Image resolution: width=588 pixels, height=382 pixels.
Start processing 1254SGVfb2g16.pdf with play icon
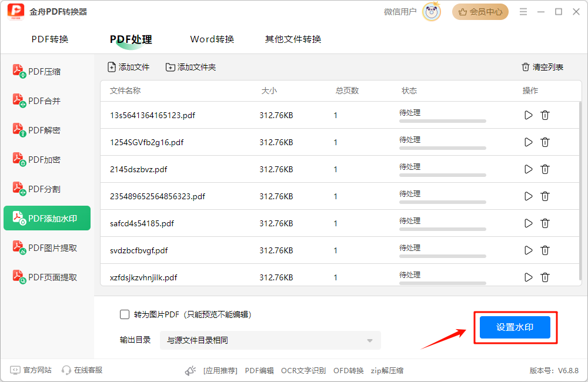529,142
